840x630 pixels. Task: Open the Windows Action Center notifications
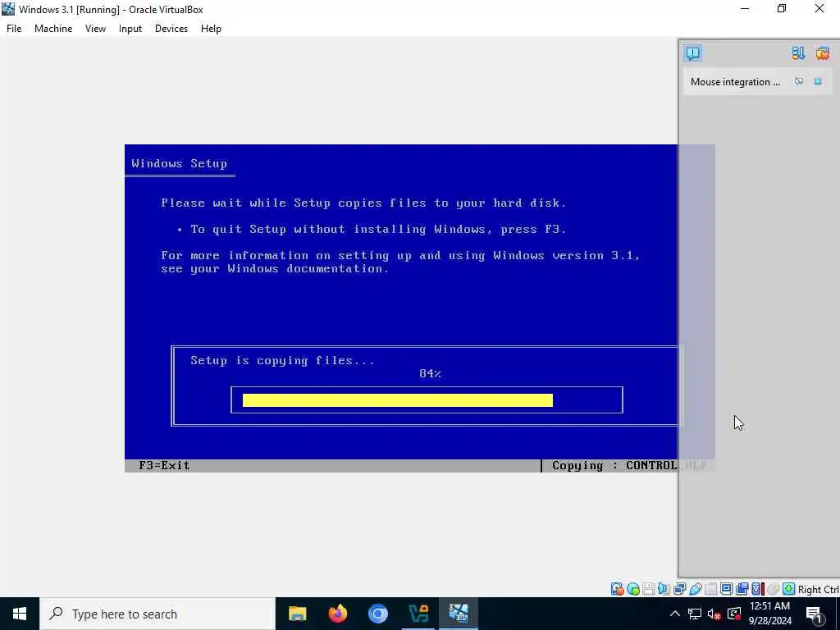[x=814, y=614]
